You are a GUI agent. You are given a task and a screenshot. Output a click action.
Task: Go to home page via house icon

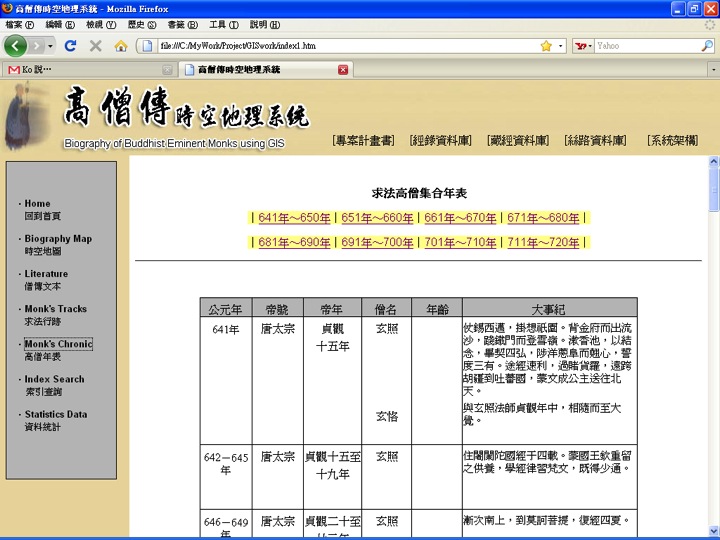click(121, 45)
